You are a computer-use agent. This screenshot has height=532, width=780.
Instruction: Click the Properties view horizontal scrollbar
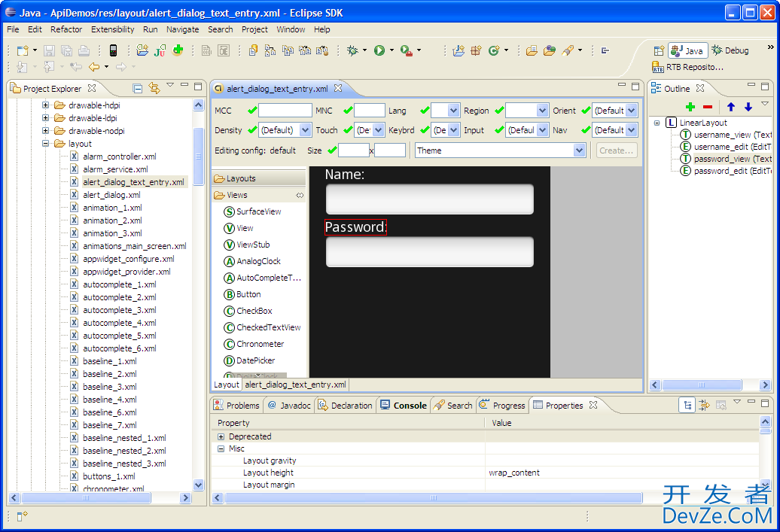433,497
